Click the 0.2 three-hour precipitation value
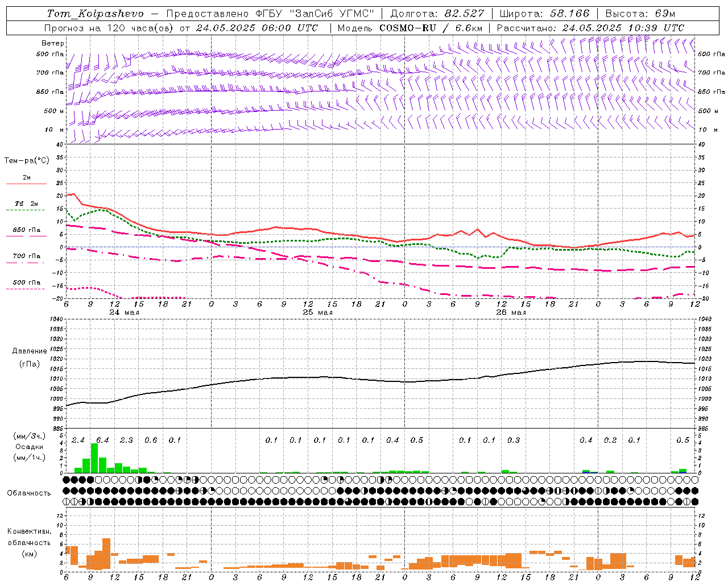This screenshot has width=728, height=582. (610, 440)
